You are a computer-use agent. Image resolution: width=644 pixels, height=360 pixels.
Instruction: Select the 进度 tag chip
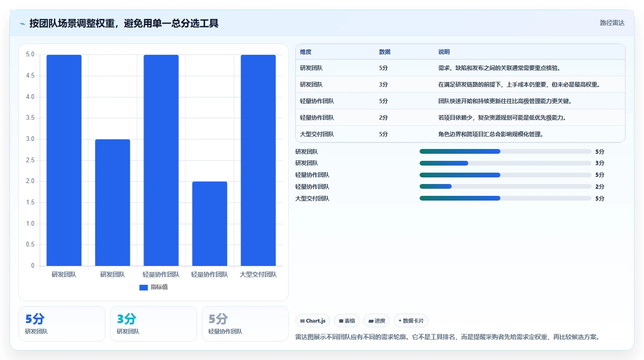[x=377, y=321]
